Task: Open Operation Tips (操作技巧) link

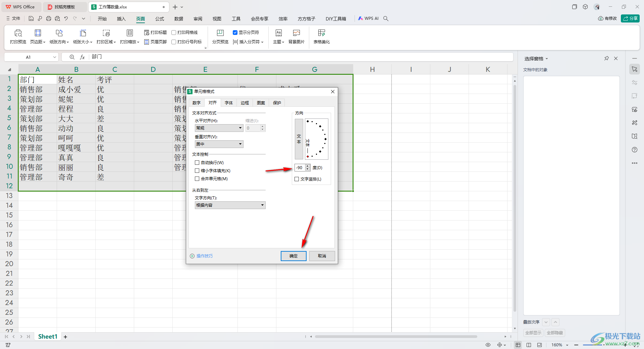Action: [x=201, y=256]
